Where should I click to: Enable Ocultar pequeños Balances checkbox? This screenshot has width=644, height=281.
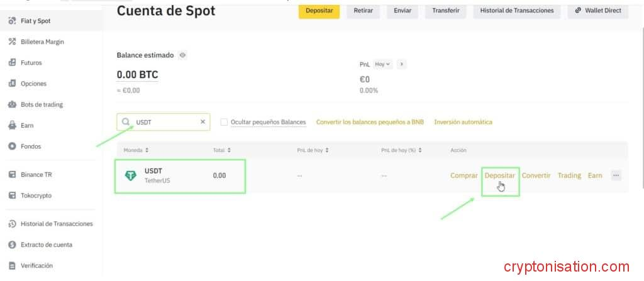click(224, 122)
